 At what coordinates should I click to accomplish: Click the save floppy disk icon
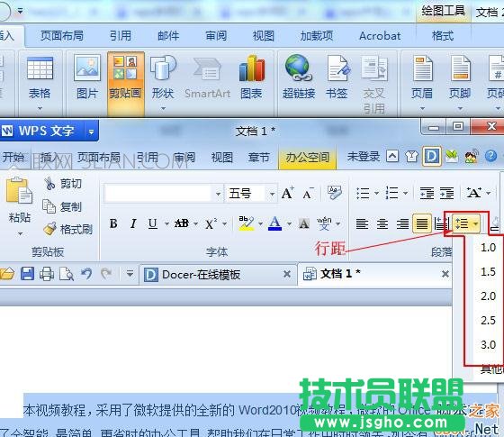(27, 274)
